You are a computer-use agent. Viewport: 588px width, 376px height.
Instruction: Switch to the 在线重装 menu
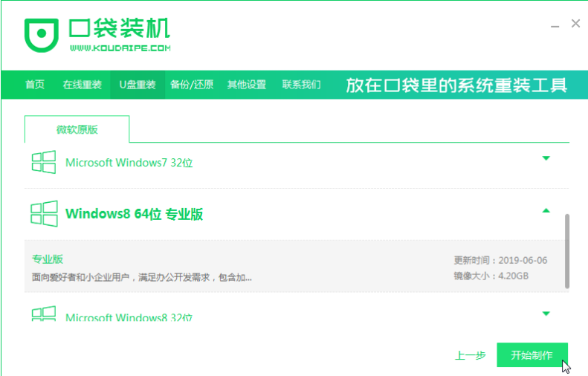click(82, 85)
